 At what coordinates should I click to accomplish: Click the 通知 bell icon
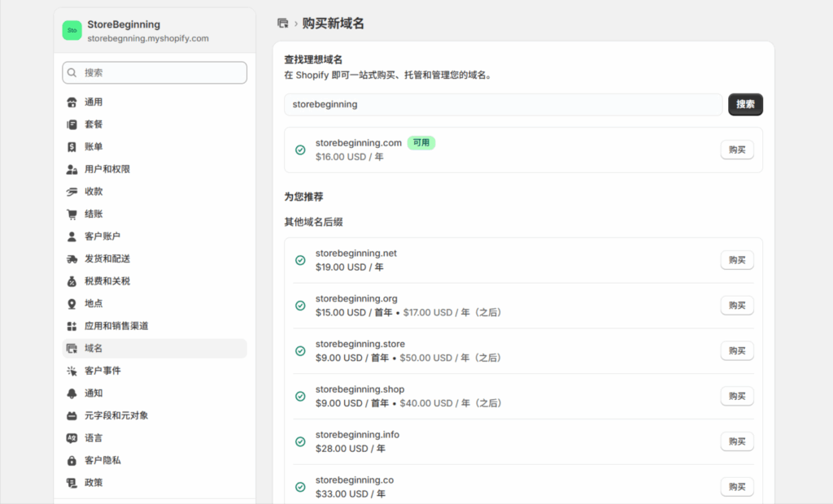coord(72,393)
